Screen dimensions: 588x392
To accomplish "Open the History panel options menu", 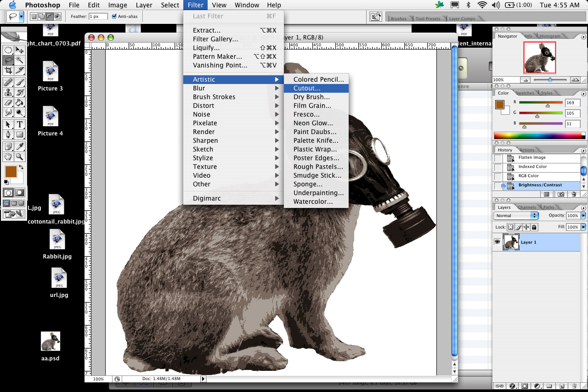I will pyautogui.click(x=583, y=151).
